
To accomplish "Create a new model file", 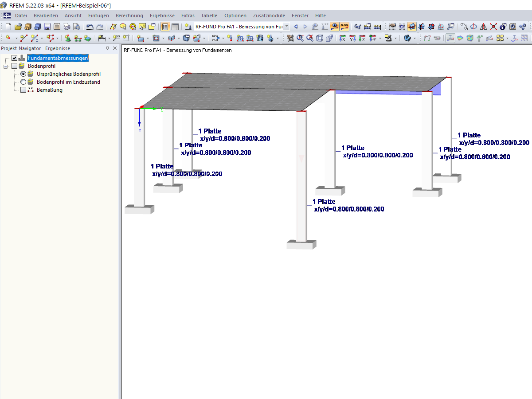I will 8,27.
